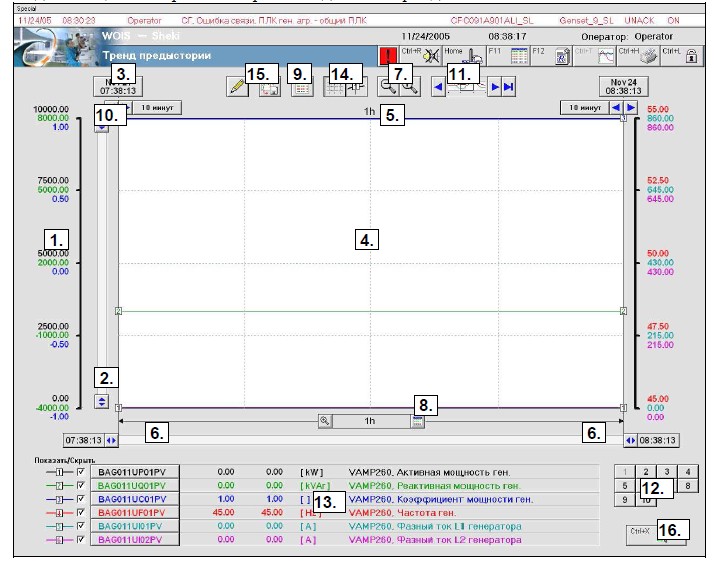Screen dimensions: 715x564
Task: Click the BAG011UQ01PV tag button
Action: (134, 484)
